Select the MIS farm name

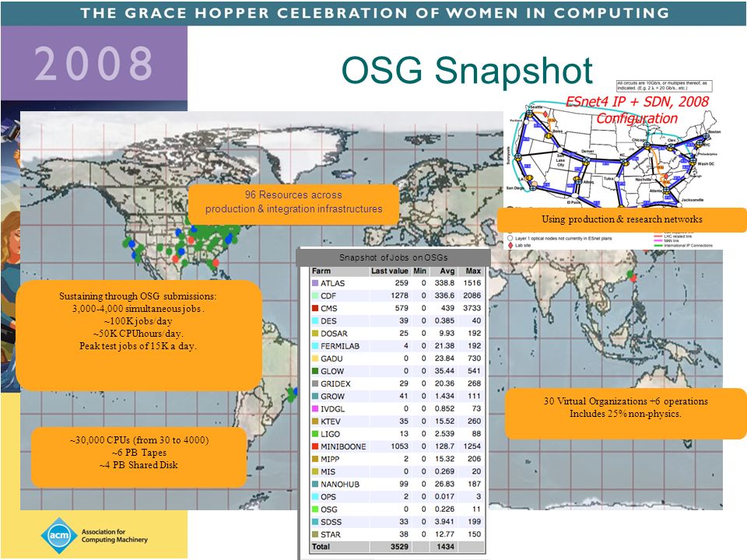pos(328,471)
